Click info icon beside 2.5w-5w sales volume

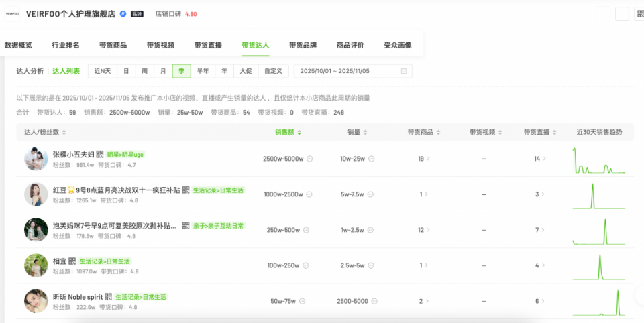coord(371,265)
